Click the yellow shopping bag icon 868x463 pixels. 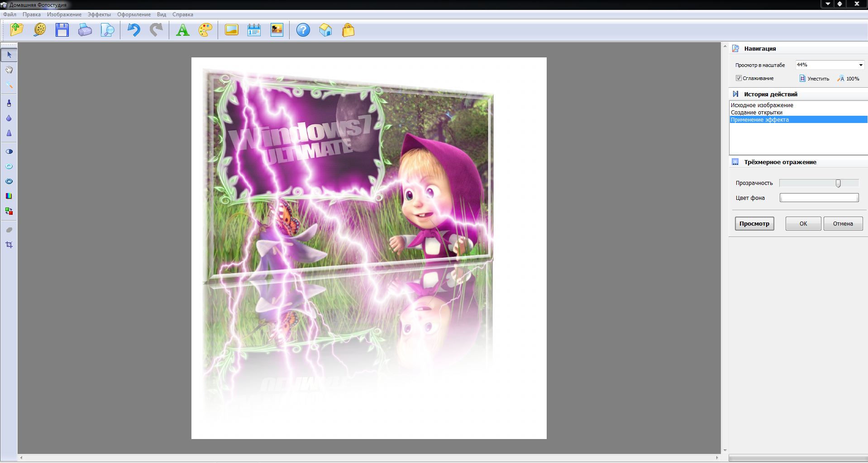pyautogui.click(x=348, y=30)
